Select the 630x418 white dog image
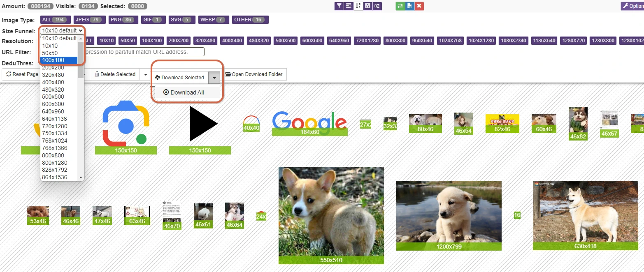Viewport: 644px width, 272px height. pos(586,216)
